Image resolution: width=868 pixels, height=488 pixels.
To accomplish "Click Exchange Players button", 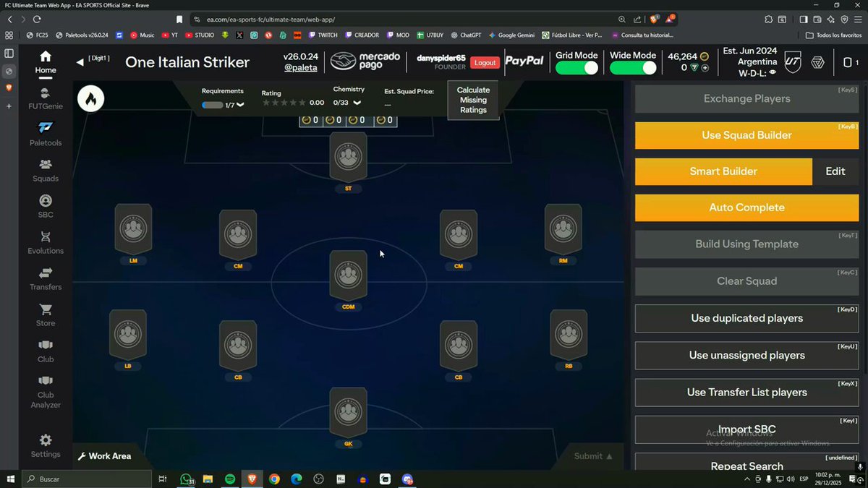I will [746, 98].
